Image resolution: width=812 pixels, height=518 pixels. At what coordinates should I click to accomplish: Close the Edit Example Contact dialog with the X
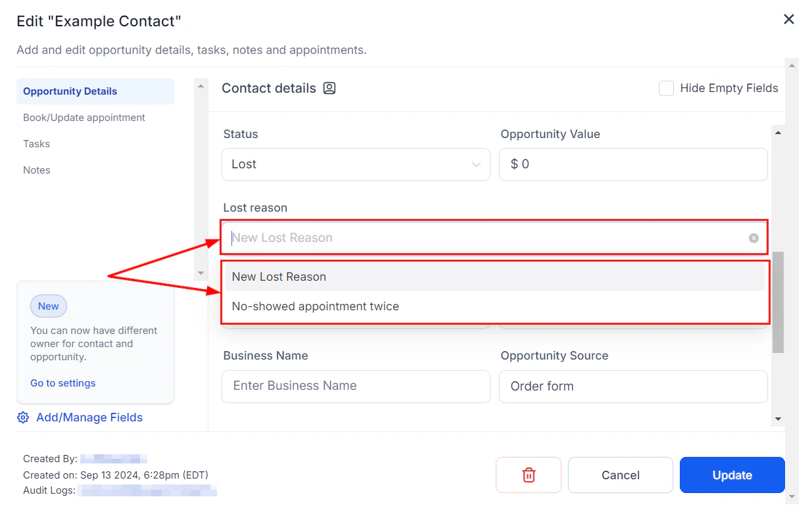click(788, 19)
